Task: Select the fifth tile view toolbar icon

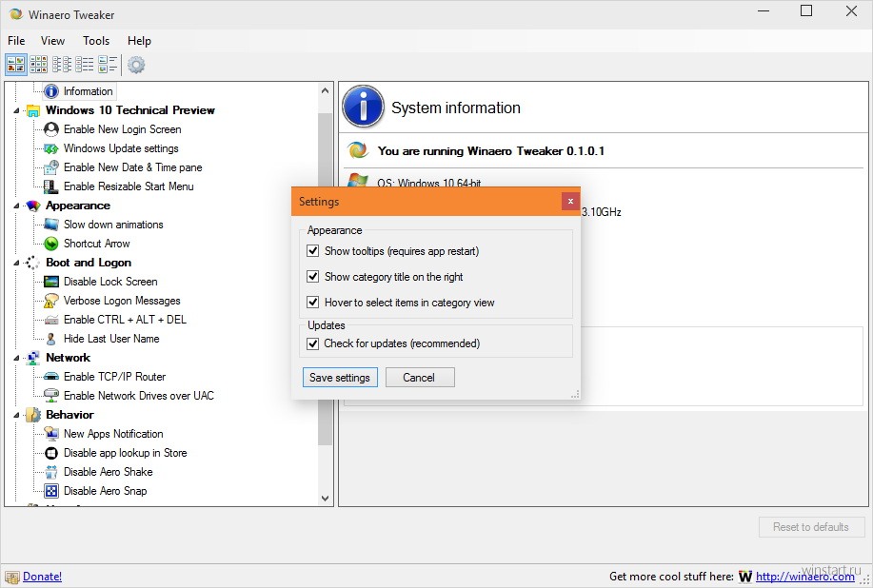Action: (x=108, y=65)
